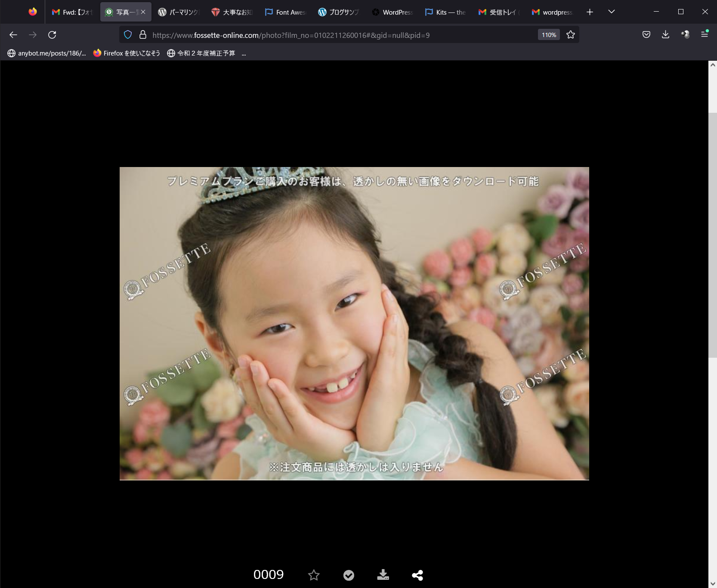Toggle the checkmark selection for photo 0009
717x588 pixels.
[349, 575]
